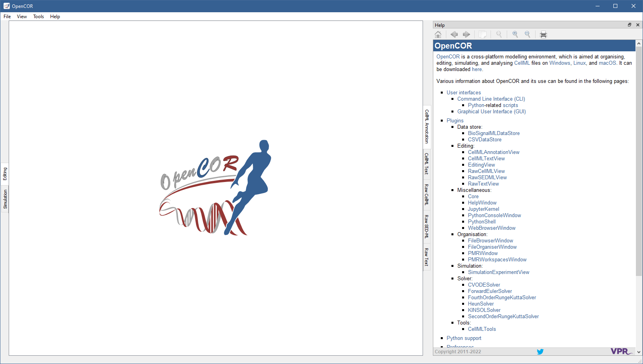Select the Raw CellML view tab

(x=427, y=194)
